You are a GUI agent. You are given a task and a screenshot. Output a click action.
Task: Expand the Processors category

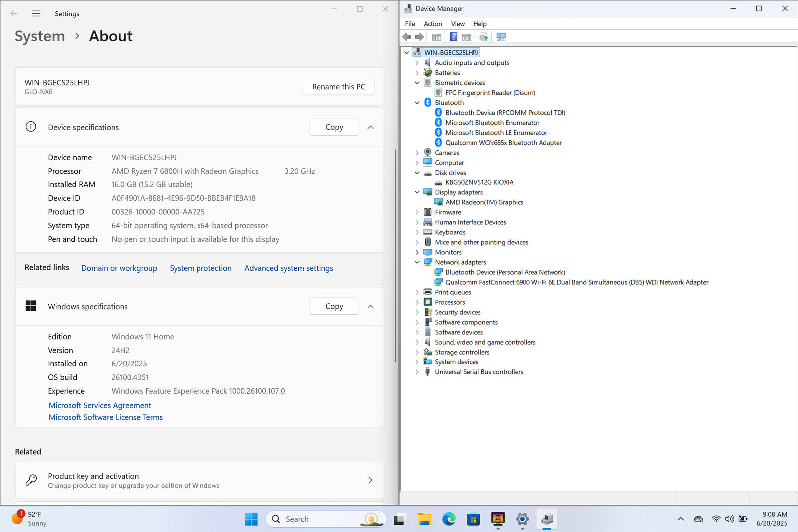tap(417, 302)
